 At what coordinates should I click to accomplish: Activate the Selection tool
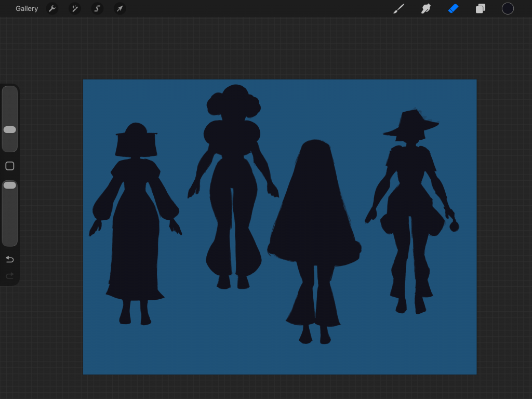point(97,8)
